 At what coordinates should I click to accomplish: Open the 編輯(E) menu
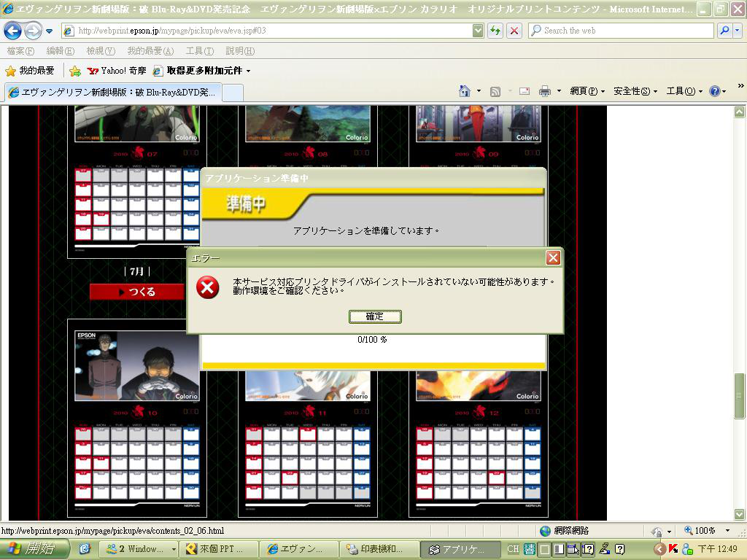pyautogui.click(x=60, y=51)
